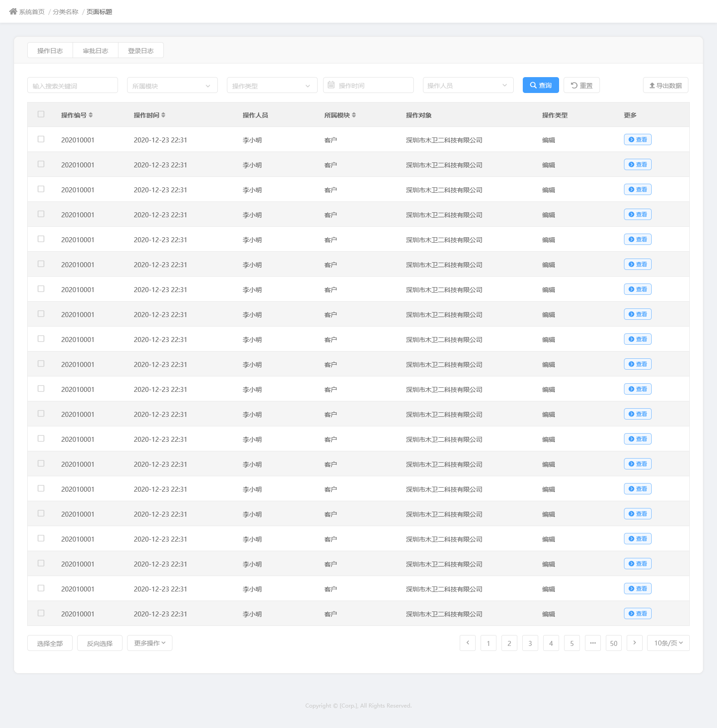
Task: Go to page 4
Action: (551, 643)
